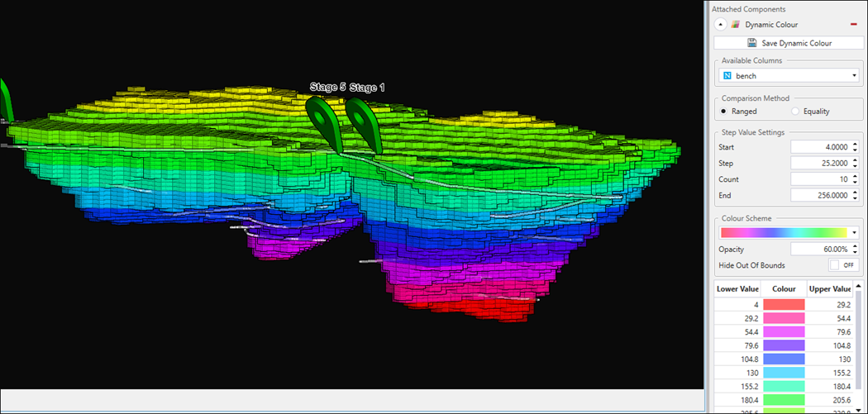
Task: Click the upper value cell 54.4
Action: [829, 318]
